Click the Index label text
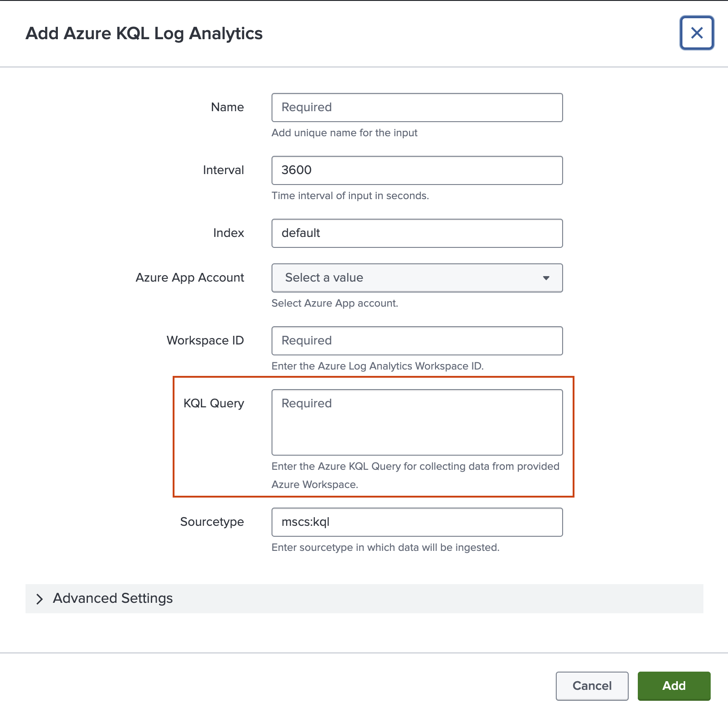Screen dimensions: 728x719 coord(228,233)
